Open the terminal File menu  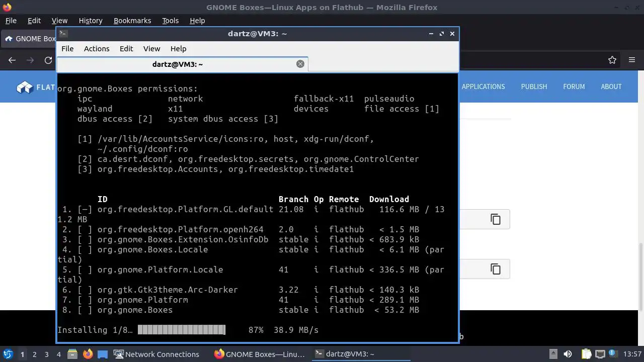click(67, 49)
